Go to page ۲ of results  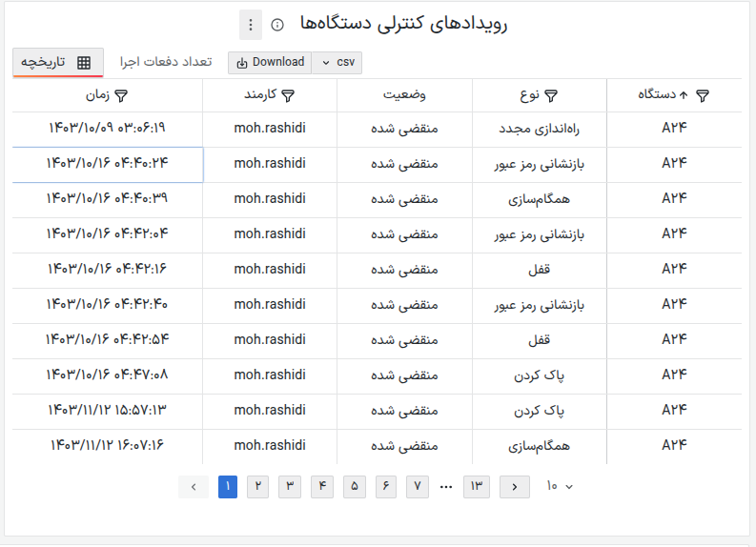258,487
